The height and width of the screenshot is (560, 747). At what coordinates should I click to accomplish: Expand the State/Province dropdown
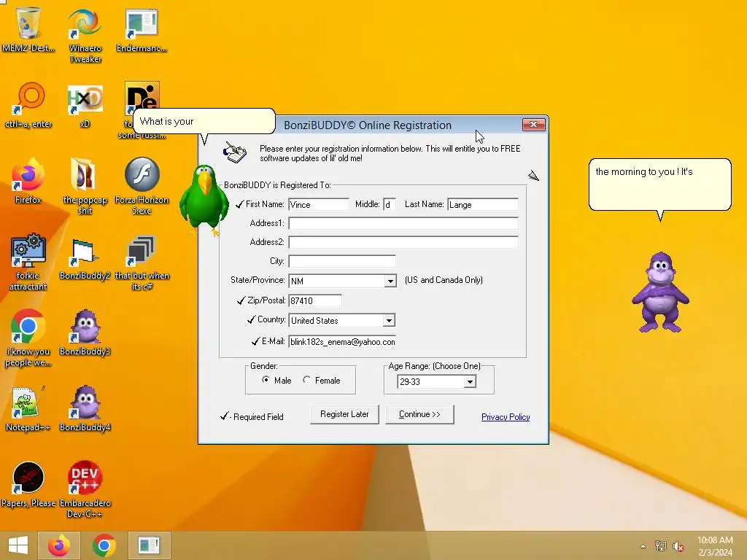(x=390, y=281)
